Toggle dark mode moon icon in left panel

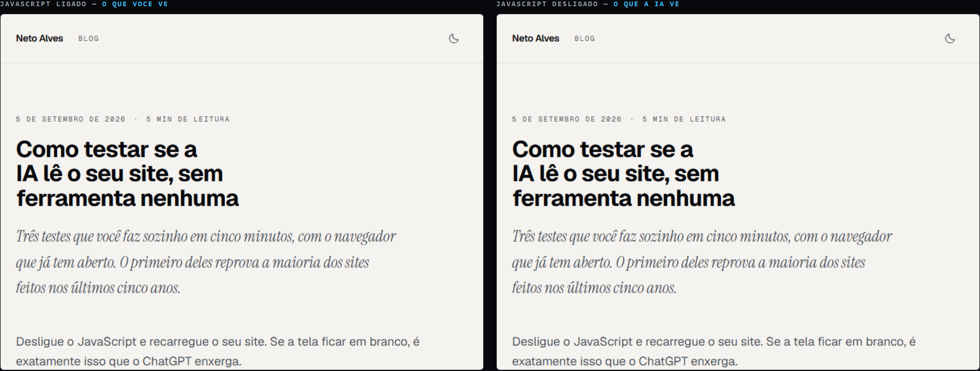pos(454,39)
